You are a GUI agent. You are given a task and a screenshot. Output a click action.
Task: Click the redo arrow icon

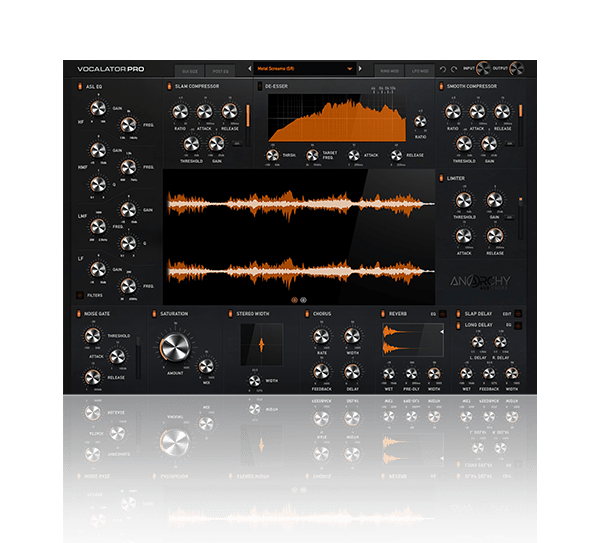tap(456, 69)
